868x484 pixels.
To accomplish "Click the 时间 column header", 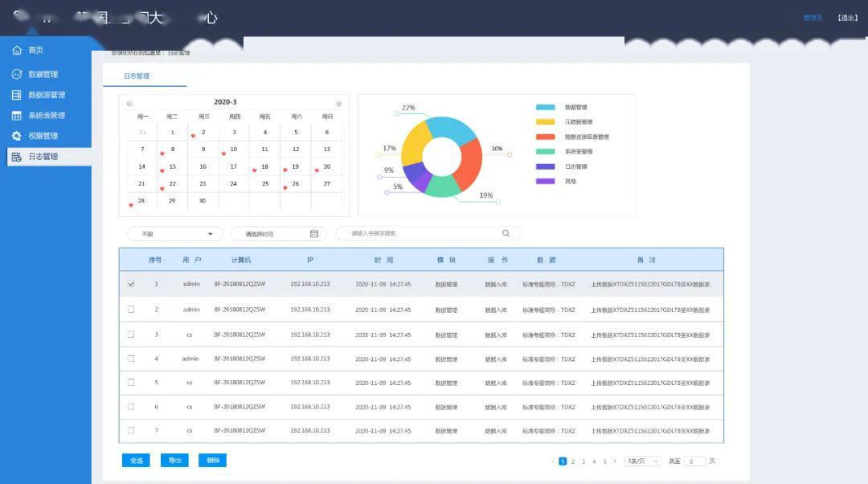I will pyautogui.click(x=383, y=260).
